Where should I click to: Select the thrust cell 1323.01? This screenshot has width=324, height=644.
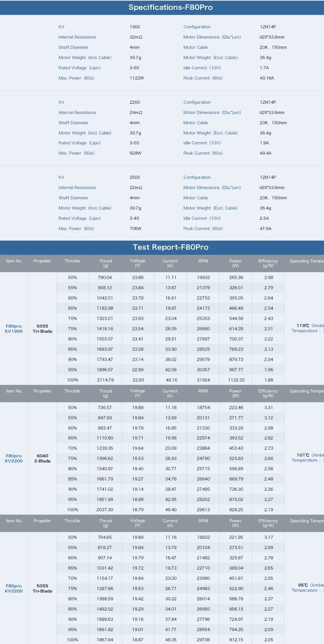[x=105, y=318]
